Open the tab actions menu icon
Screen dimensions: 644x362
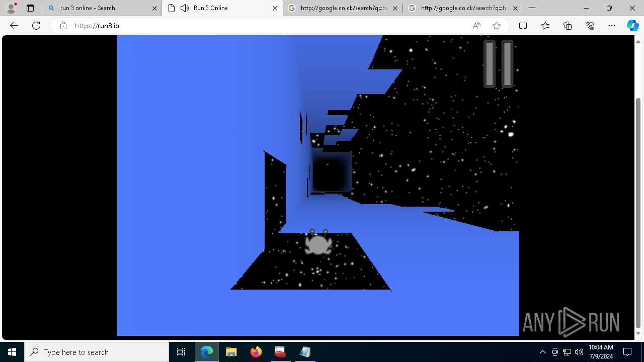pyautogui.click(x=30, y=8)
